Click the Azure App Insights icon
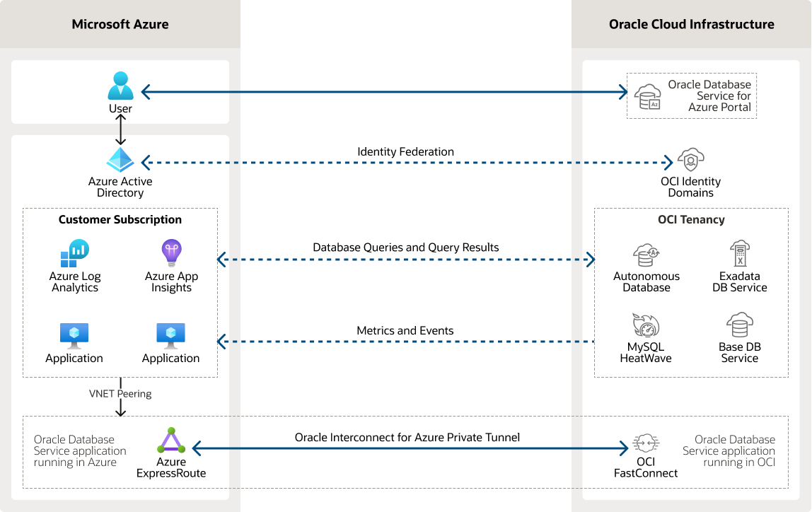The width and height of the screenshot is (812, 512). pyautogui.click(x=171, y=252)
